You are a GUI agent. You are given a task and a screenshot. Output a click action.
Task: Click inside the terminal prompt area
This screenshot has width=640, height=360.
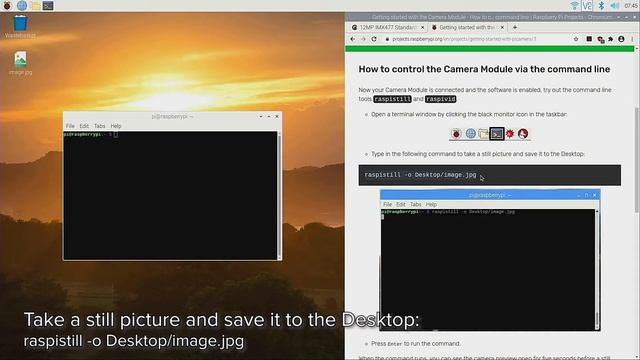tap(170, 195)
